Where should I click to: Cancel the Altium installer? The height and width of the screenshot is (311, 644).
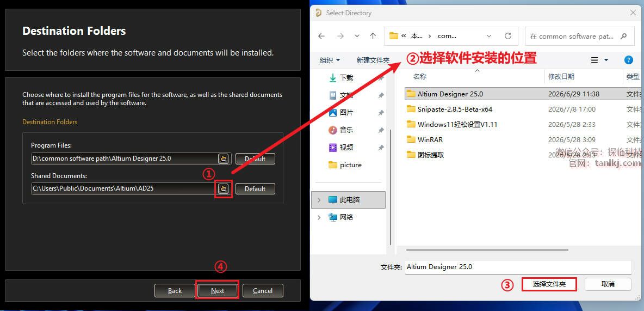[x=263, y=290]
